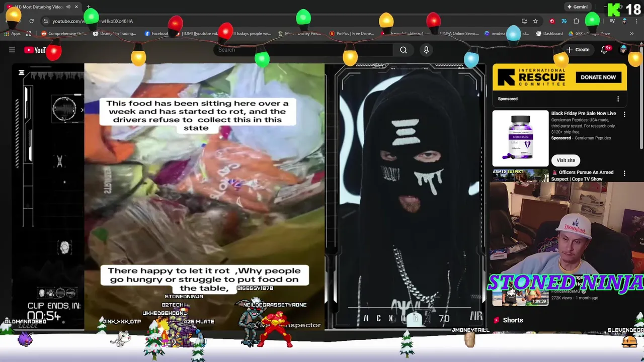Open the blue TV extension icon
Viewport: 644px width, 362px height.
(x=564, y=21)
